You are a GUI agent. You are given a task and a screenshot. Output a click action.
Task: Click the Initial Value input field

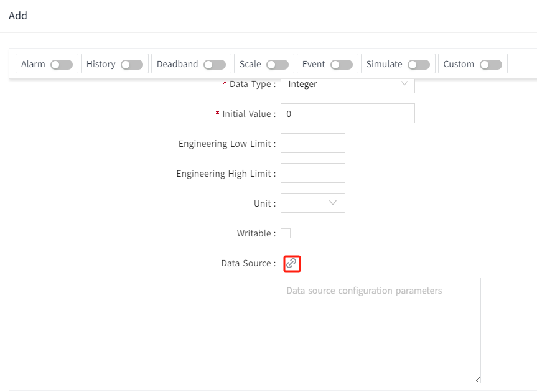pos(347,114)
